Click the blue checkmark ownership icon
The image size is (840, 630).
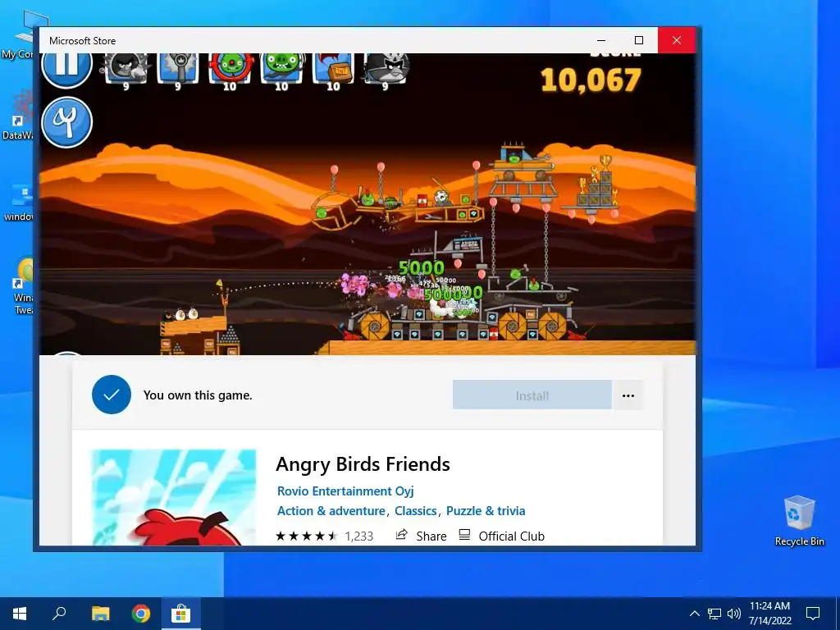[112, 395]
